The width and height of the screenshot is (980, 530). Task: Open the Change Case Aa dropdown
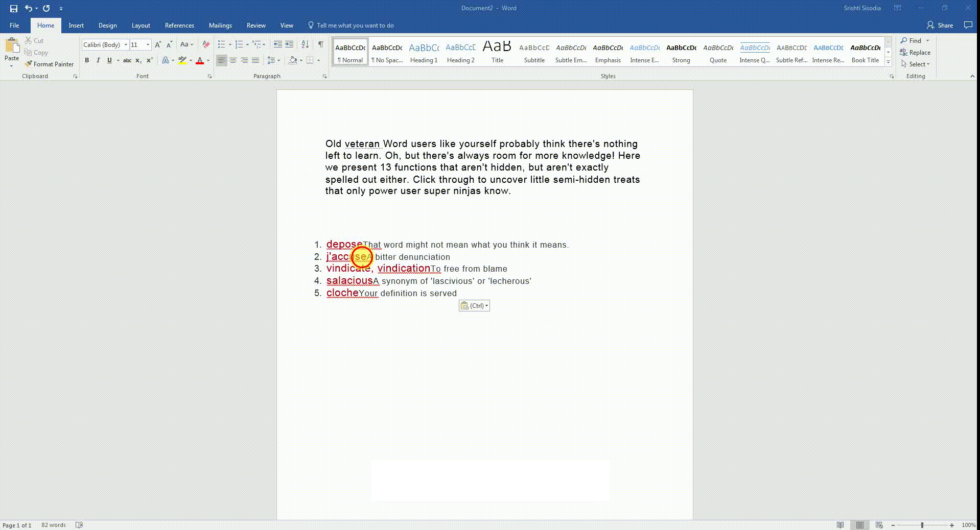pos(186,45)
